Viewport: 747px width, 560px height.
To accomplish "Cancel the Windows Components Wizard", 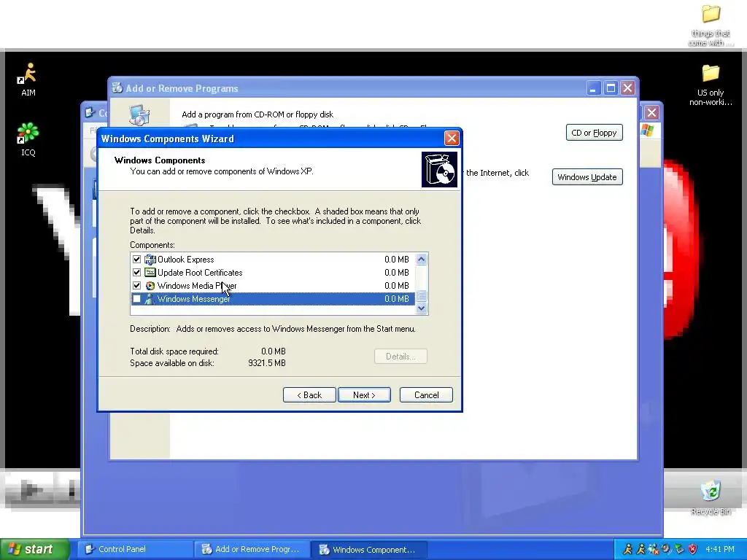I will 426,394.
